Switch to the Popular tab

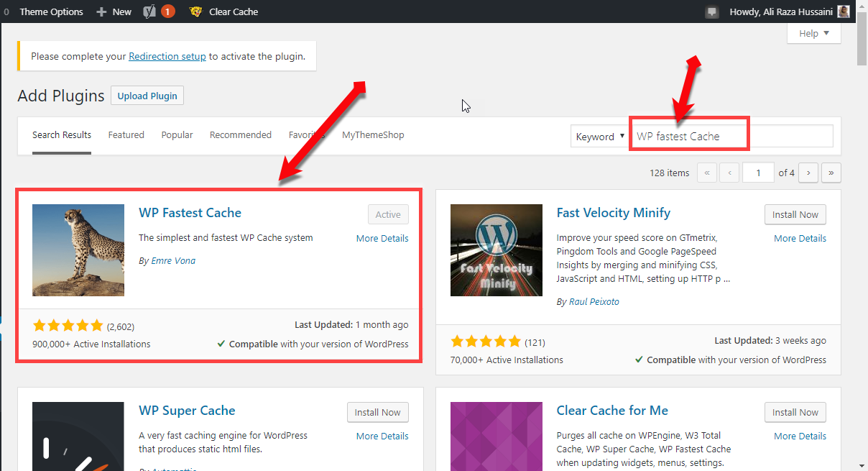[177, 135]
